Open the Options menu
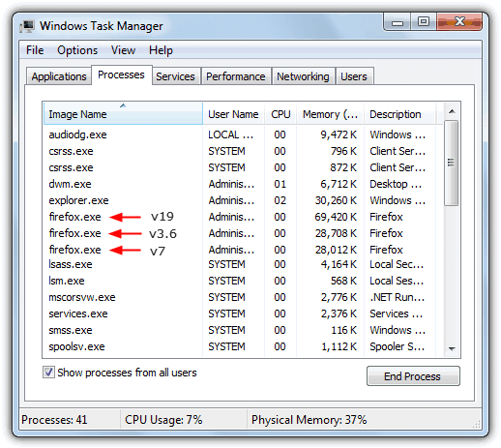 [77, 50]
